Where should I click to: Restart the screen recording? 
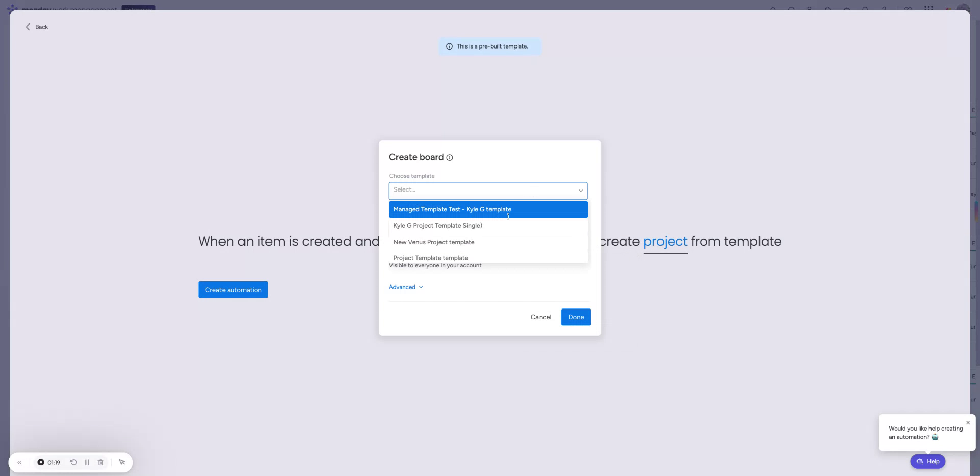point(73,462)
